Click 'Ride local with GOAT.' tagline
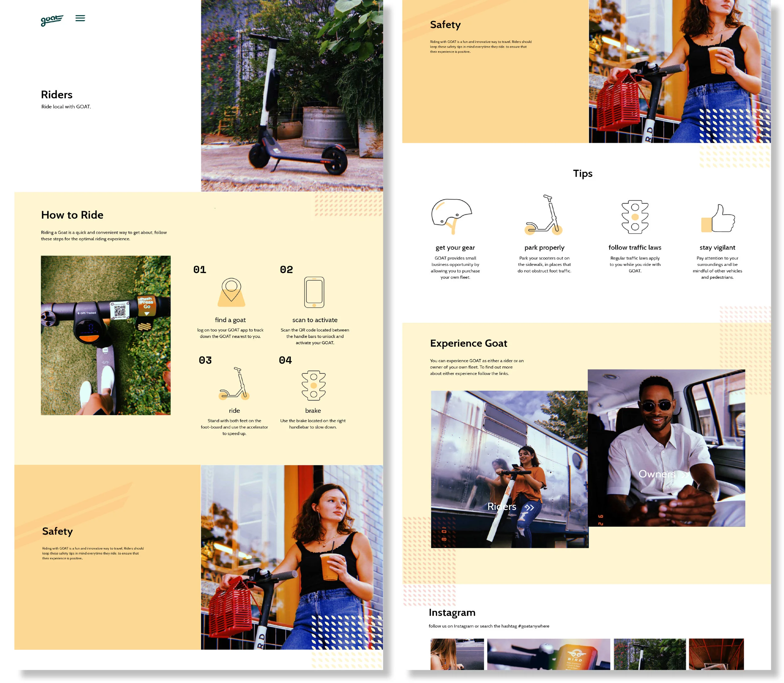This screenshot has width=784, height=683. pyautogui.click(x=66, y=107)
